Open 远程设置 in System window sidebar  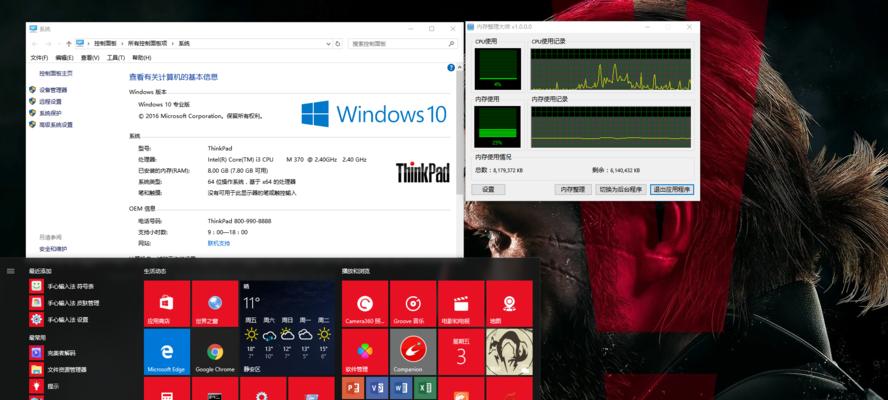pyautogui.click(x=50, y=101)
